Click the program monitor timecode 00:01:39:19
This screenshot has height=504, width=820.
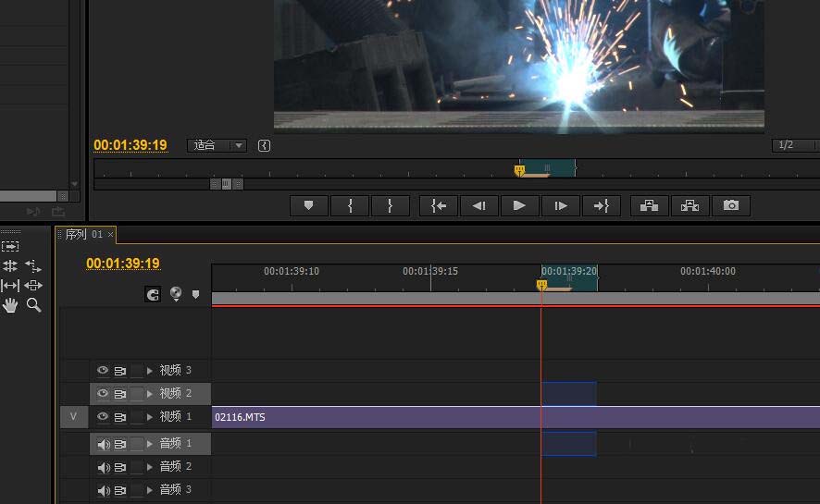130,145
